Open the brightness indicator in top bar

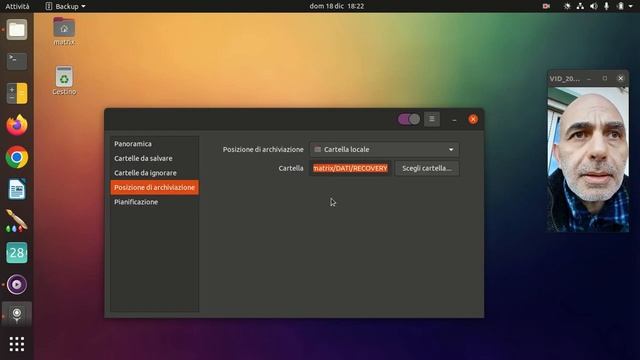567,6
